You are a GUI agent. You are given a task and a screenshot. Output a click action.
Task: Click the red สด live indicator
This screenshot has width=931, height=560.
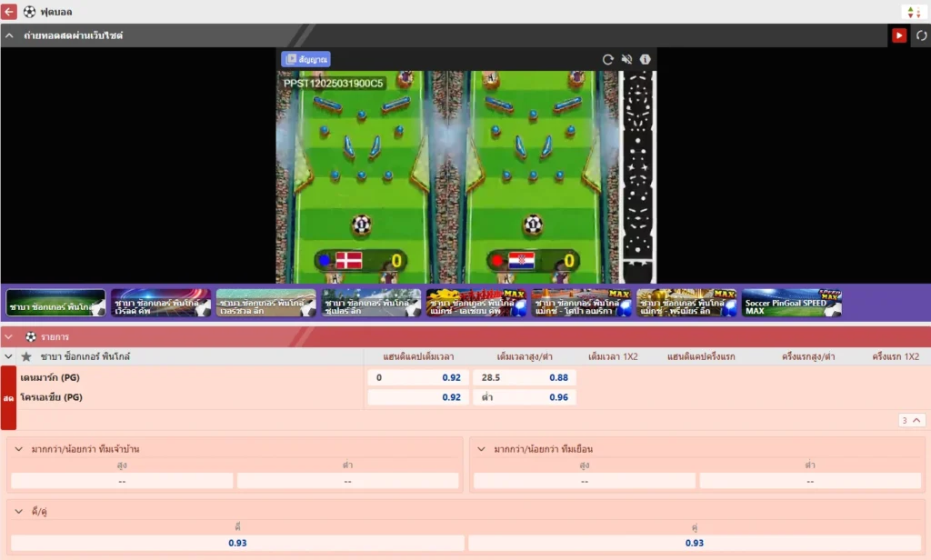(x=8, y=398)
